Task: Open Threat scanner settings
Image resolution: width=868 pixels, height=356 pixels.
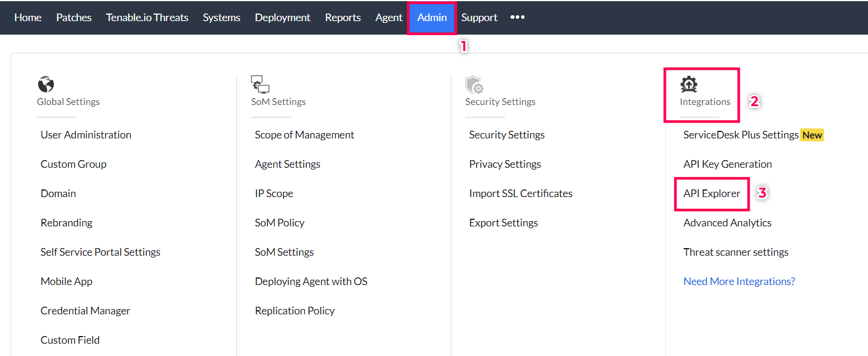Action: tap(736, 252)
